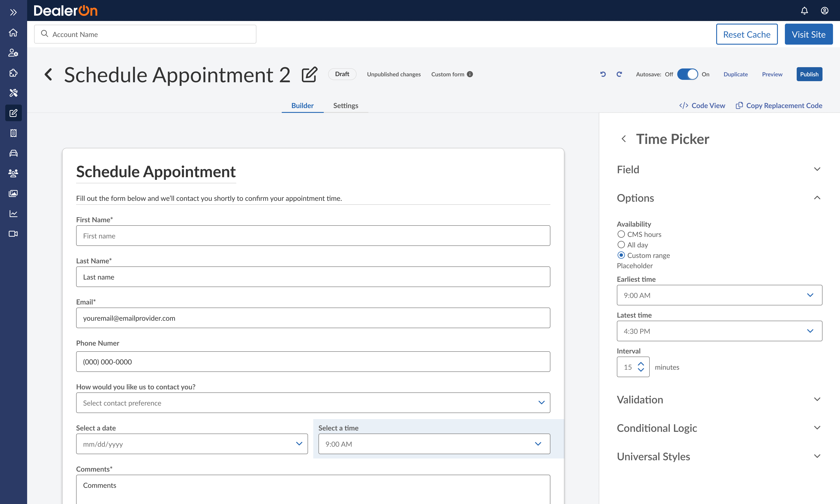Viewport: 840px width, 504px height.
Task: Select the form editor sidebar icon
Action: [13, 113]
